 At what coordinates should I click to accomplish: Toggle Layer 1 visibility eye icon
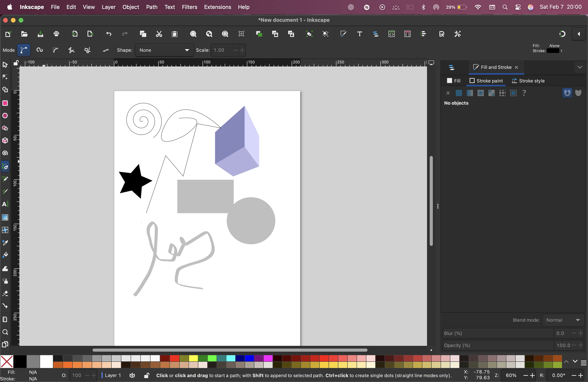click(132, 375)
